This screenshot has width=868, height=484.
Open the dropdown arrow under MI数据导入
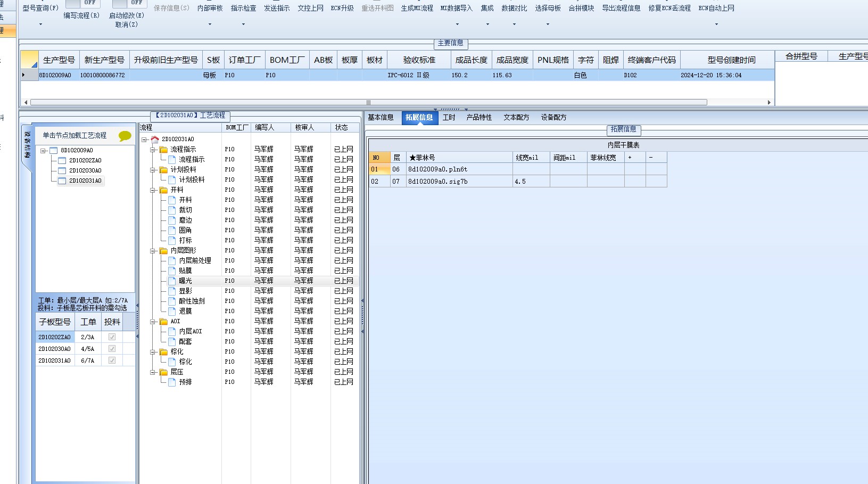point(457,24)
